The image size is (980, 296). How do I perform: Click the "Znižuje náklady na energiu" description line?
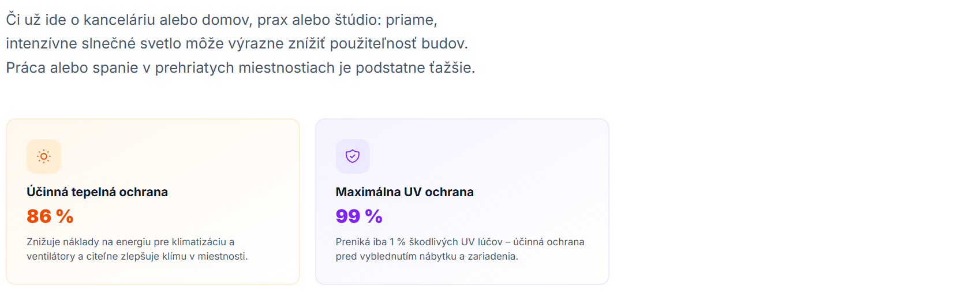pyautogui.click(x=130, y=242)
